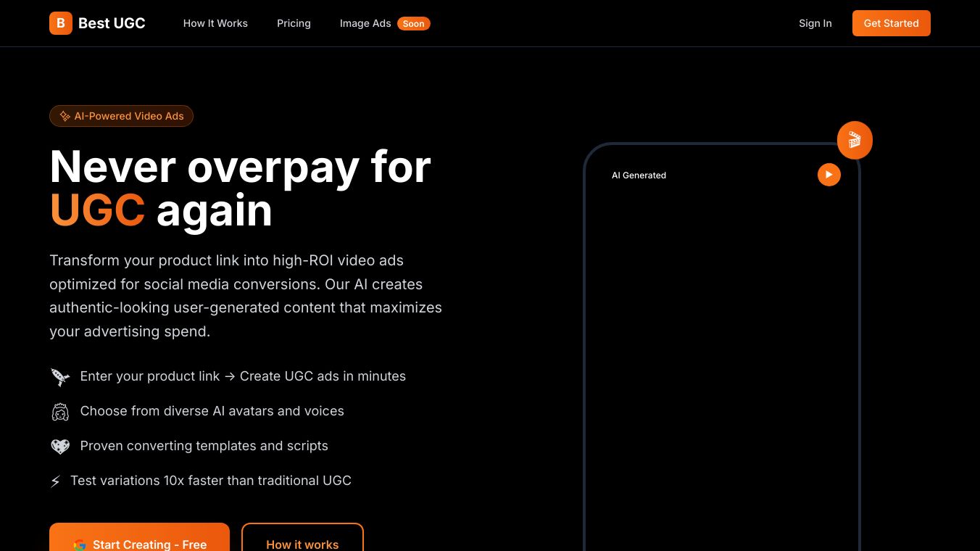Click the orange UGC word in headline
This screenshot has width=980, height=551.
point(97,210)
